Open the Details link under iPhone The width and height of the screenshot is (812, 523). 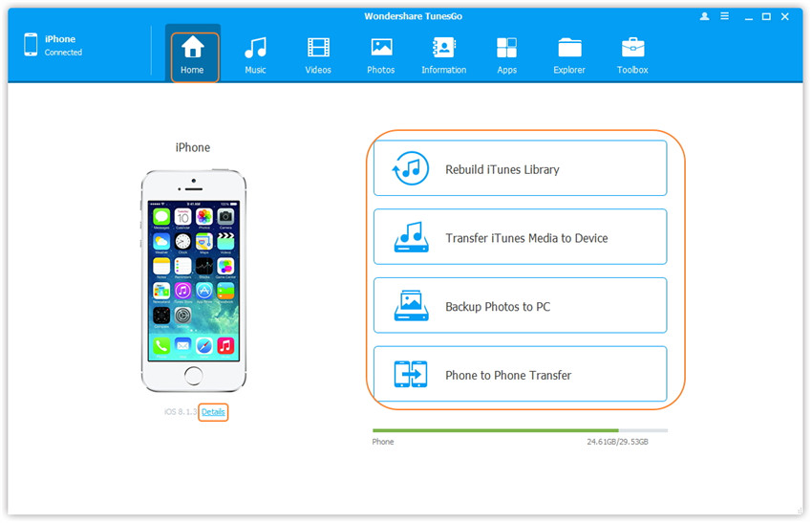click(213, 412)
